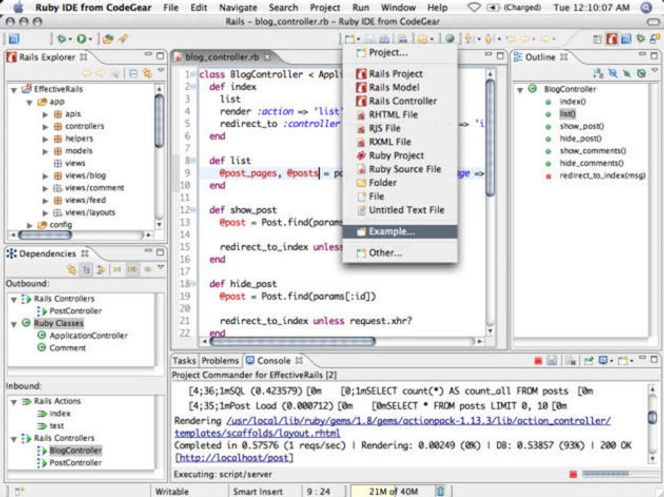Click the editor horizontal scrollbar thumb

292,341
